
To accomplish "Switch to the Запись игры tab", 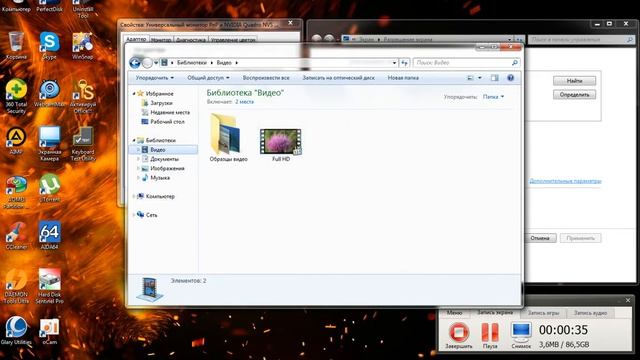I will point(543,313).
